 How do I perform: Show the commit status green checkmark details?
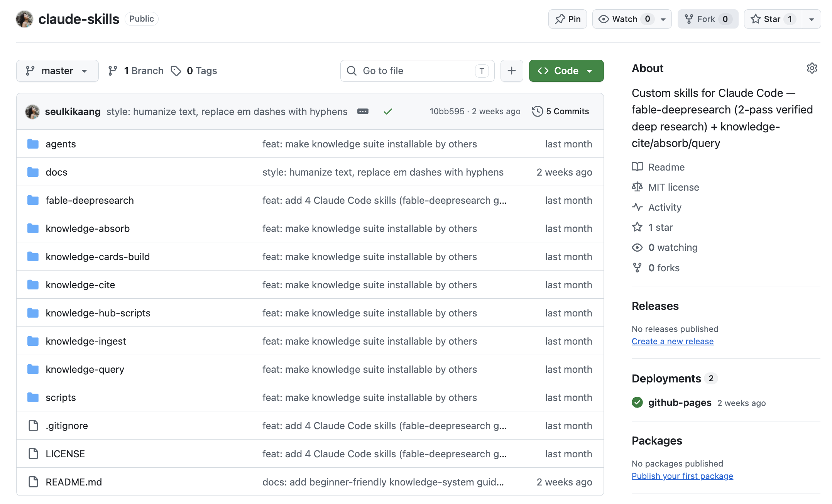point(388,112)
